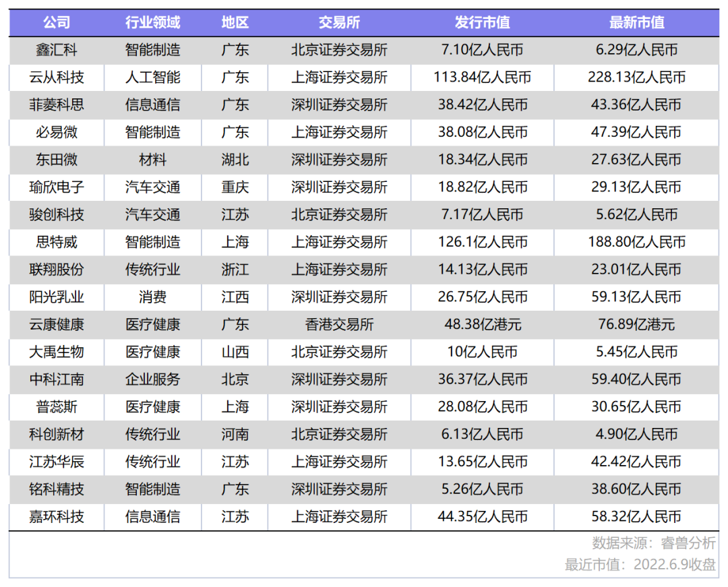Click the 交易所 column header

click(339, 22)
